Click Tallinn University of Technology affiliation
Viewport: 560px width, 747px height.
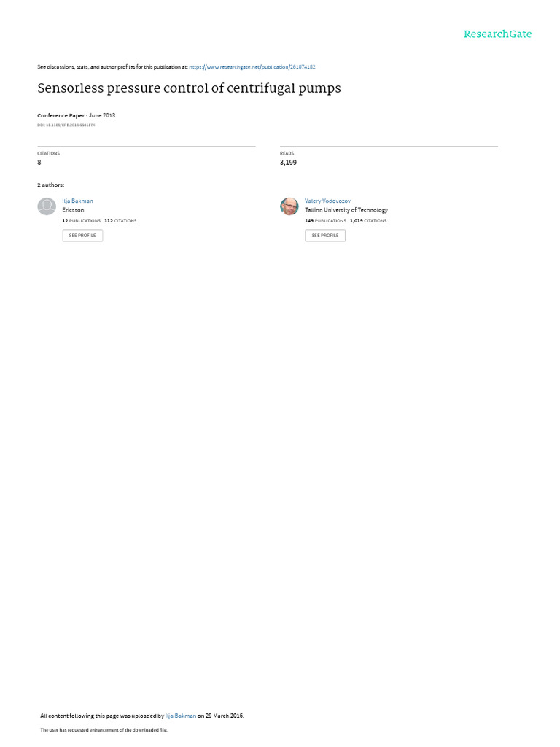point(346,210)
